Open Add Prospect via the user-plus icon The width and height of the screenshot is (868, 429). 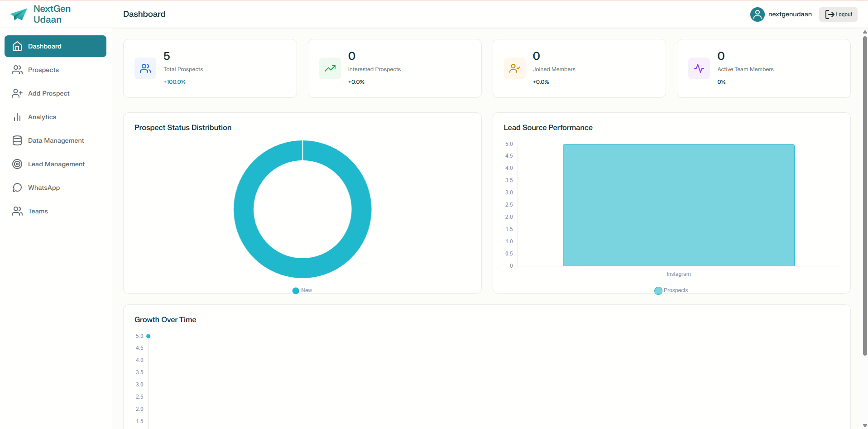coord(17,93)
